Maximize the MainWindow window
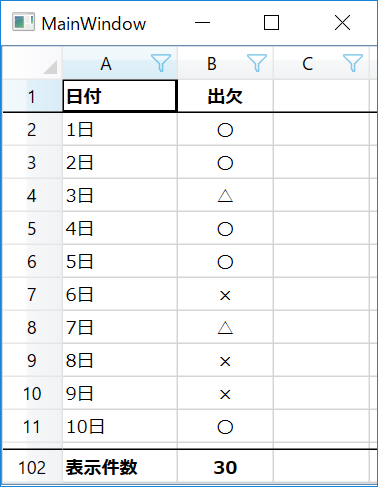The height and width of the screenshot is (487, 378). [271, 23]
